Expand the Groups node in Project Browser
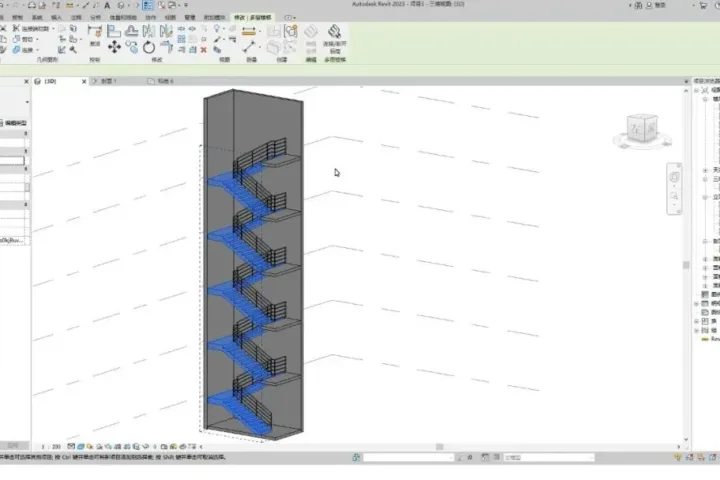 [x=697, y=330]
